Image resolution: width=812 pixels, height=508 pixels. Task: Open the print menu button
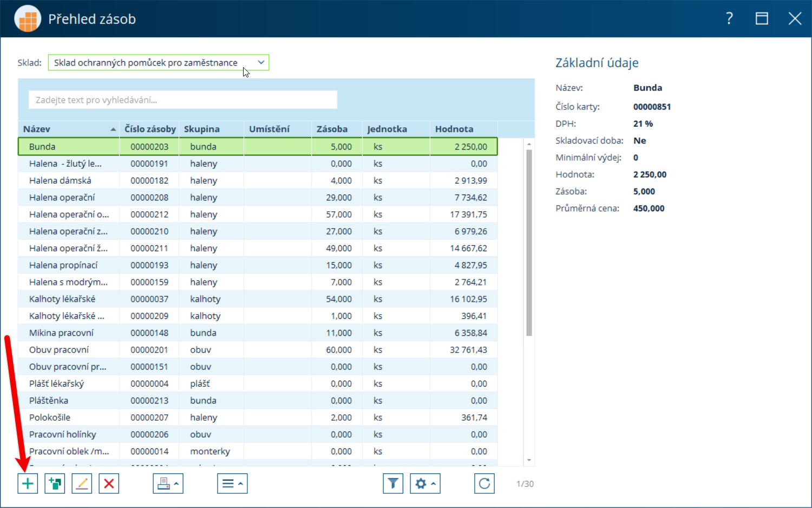tap(168, 484)
